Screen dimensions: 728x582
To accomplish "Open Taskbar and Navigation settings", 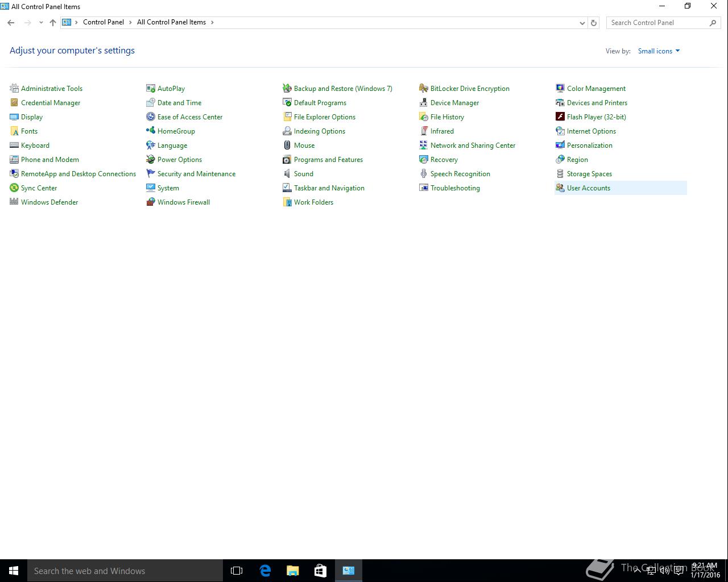I will [329, 188].
